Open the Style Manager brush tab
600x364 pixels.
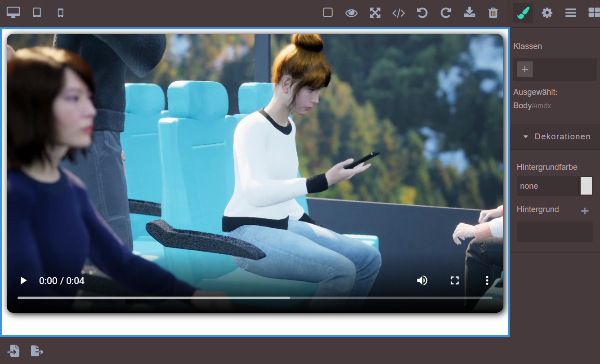tap(523, 13)
